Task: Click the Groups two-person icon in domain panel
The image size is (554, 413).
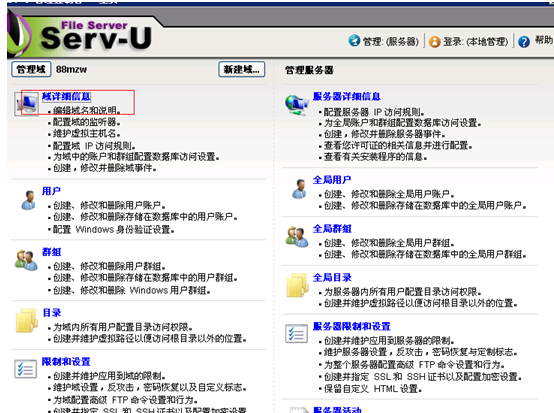Action: click(26, 260)
